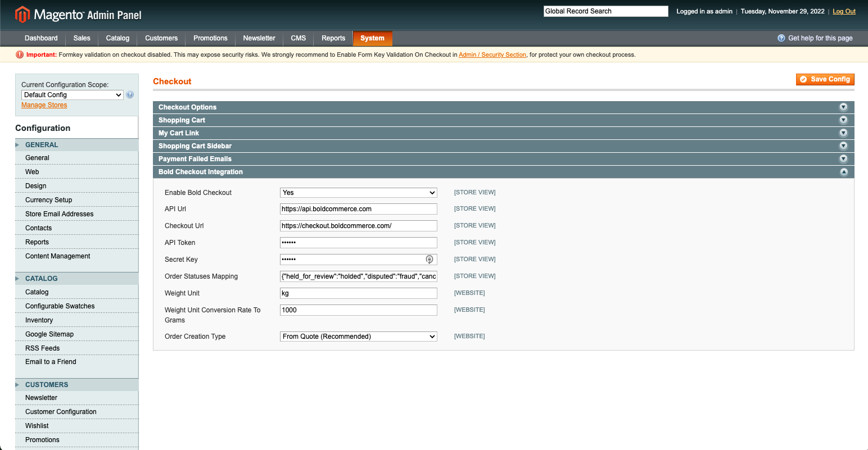Click the Checkout Options header title

[187, 107]
